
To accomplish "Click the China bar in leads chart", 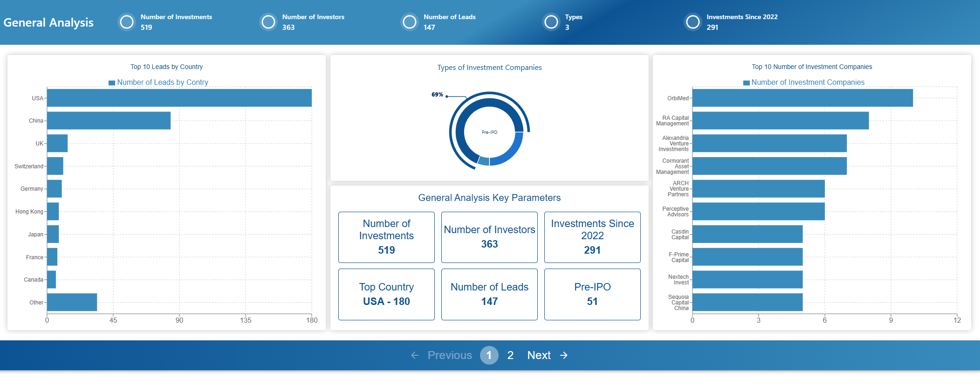I will 109,120.
